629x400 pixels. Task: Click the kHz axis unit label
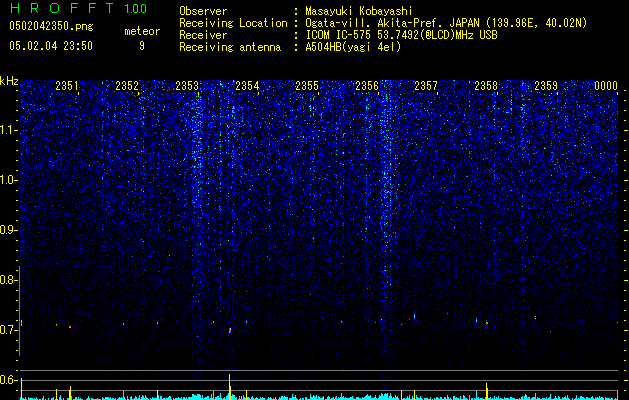pos(9,81)
